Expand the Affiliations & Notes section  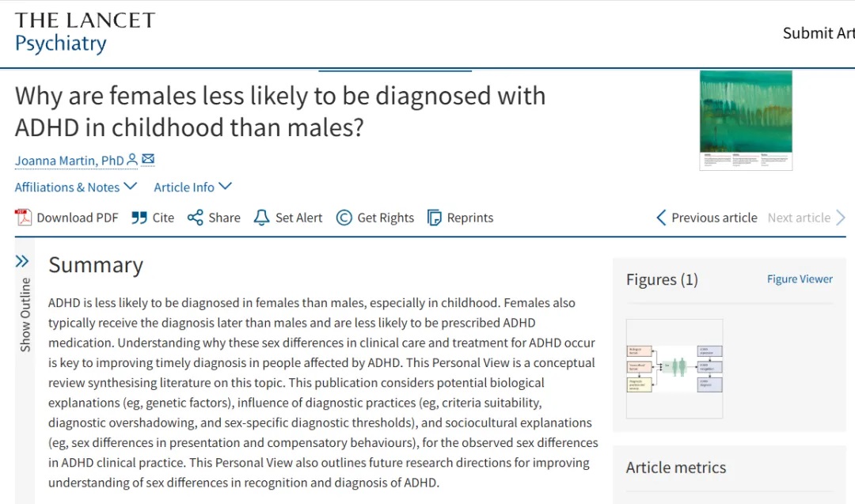click(76, 187)
